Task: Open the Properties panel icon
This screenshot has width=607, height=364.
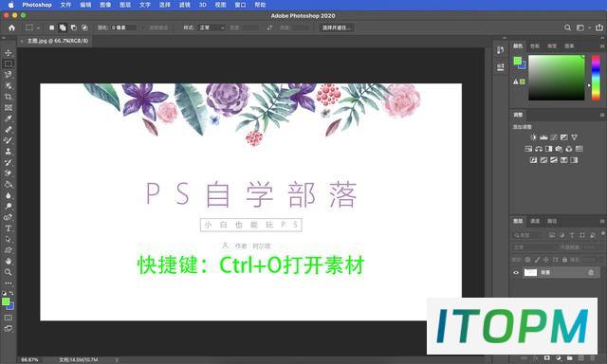Action: 500,67
